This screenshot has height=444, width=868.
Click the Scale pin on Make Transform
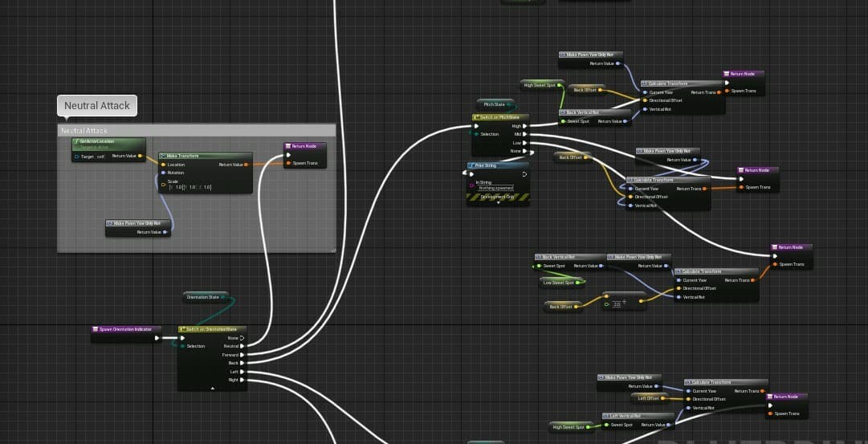point(163,185)
